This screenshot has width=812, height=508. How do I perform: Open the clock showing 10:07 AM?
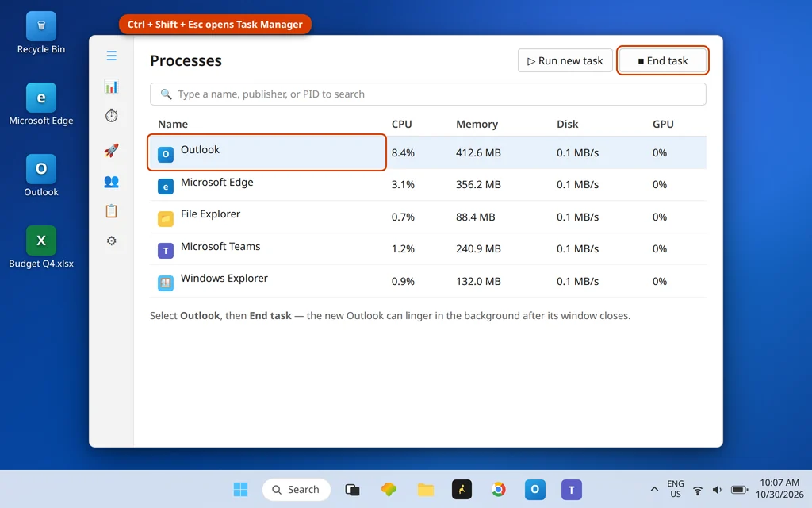[779, 489]
